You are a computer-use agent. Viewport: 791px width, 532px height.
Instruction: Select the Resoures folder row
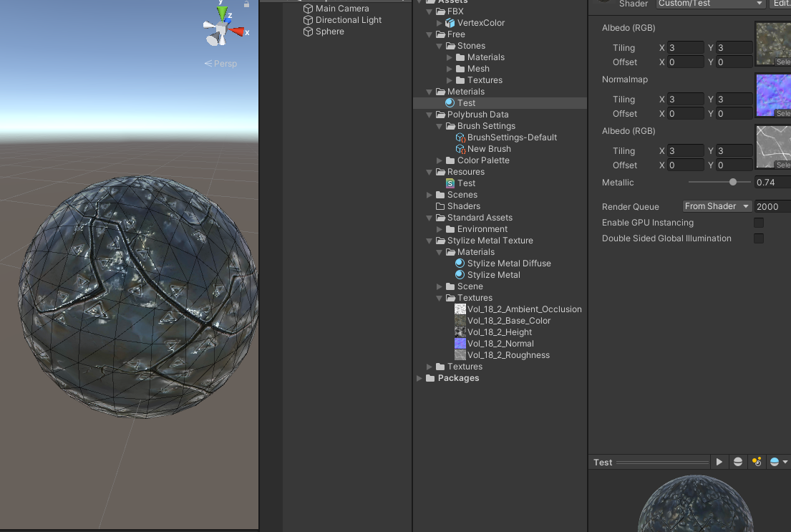pos(500,172)
